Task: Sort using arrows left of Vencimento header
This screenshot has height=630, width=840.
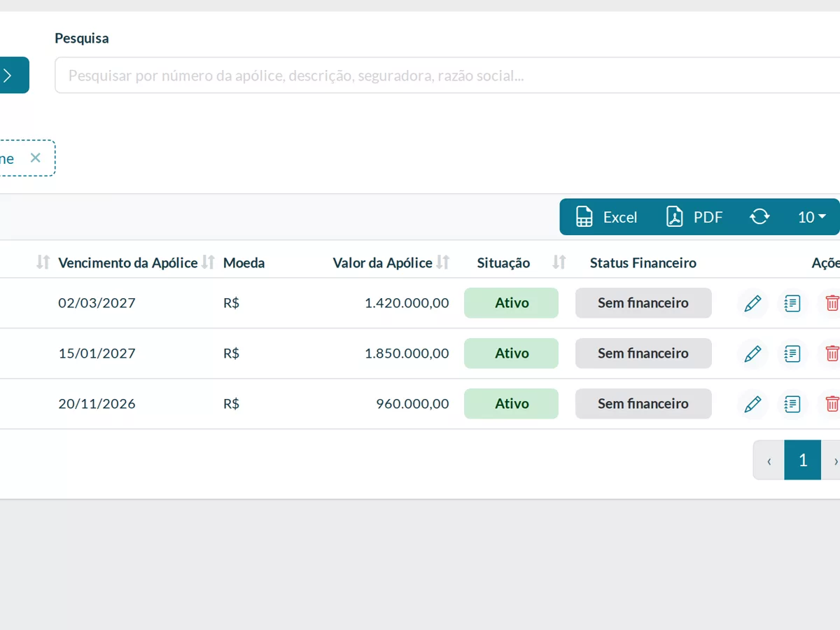Action: click(x=43, y=262)
